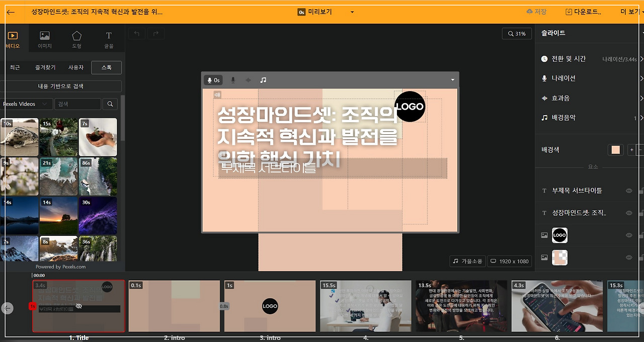Screen dimensions: 644x342
Task: Redo the last action
Action: [156, 34]
